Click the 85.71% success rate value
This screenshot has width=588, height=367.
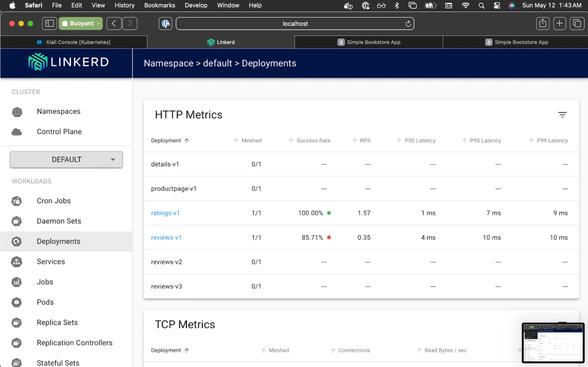312,237
